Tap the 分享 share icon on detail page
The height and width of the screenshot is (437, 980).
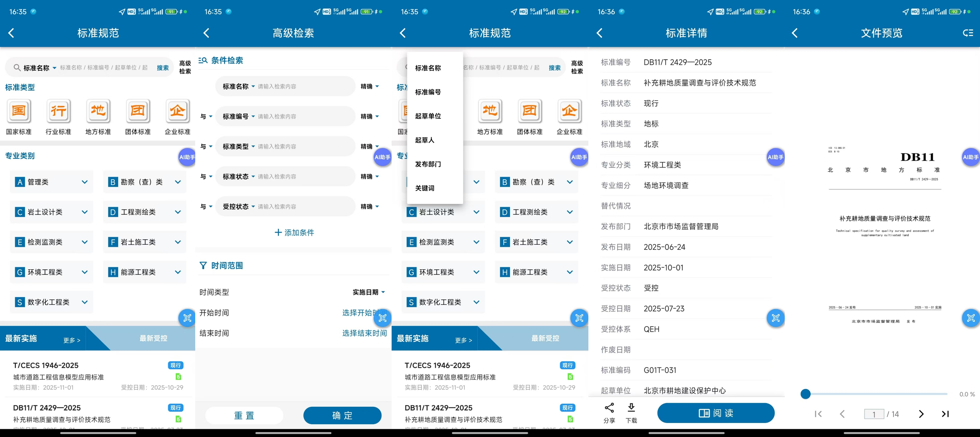[609, 411]
